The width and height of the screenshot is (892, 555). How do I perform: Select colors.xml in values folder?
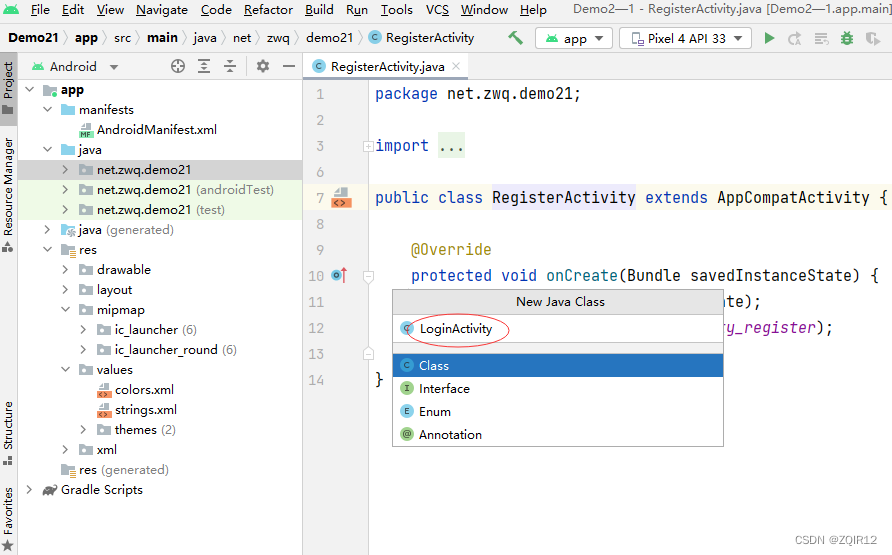pyautogui.click(x=144, y=390)
